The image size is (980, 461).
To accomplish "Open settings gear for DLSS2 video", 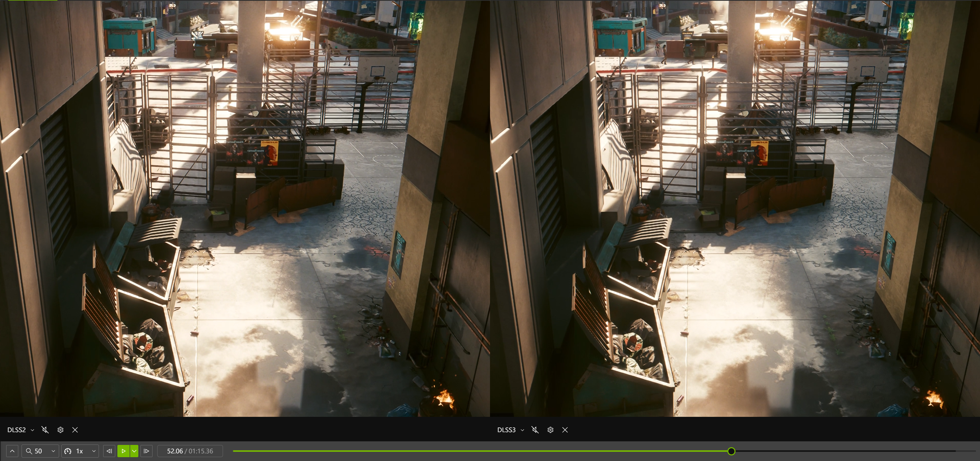I will coord(60,430).
